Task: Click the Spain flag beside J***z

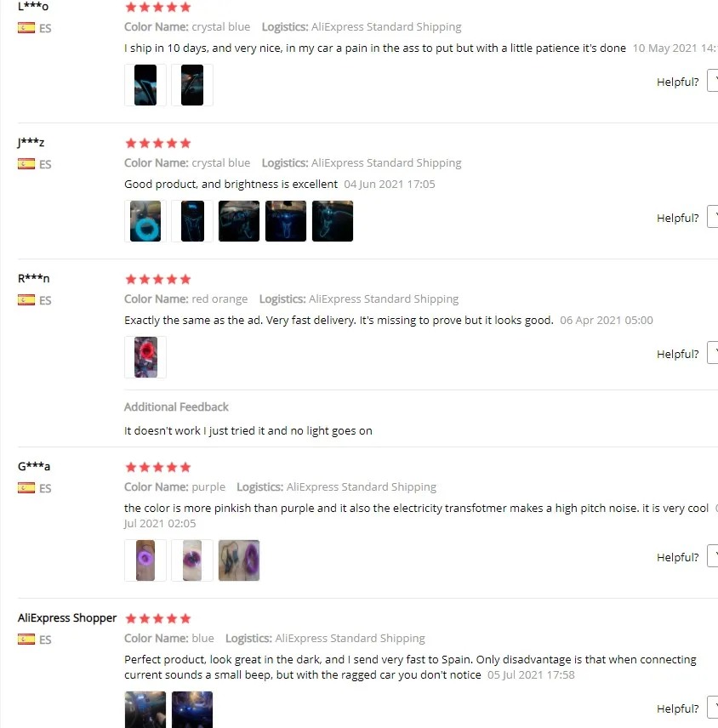Action: [x=26, y=164]
